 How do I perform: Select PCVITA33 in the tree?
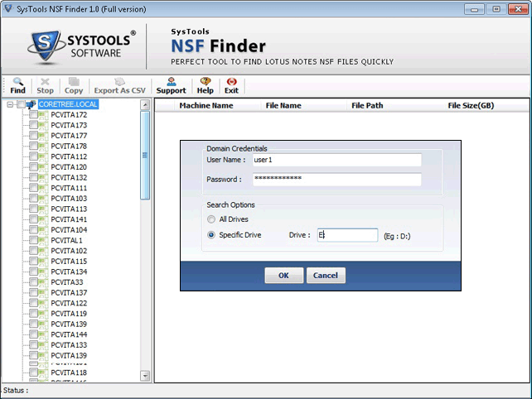(67, 282)
